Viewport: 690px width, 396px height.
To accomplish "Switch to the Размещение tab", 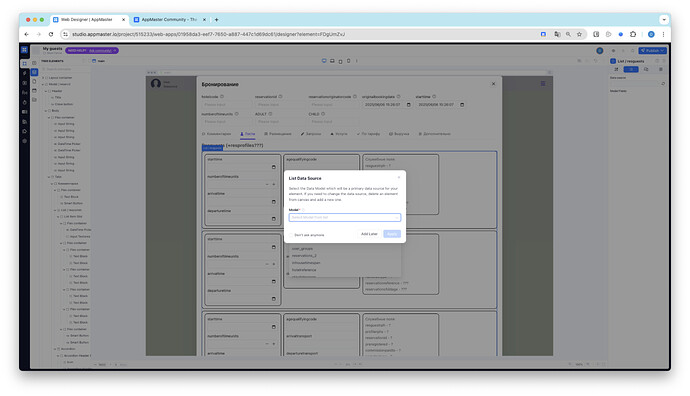I will point(278,134).
